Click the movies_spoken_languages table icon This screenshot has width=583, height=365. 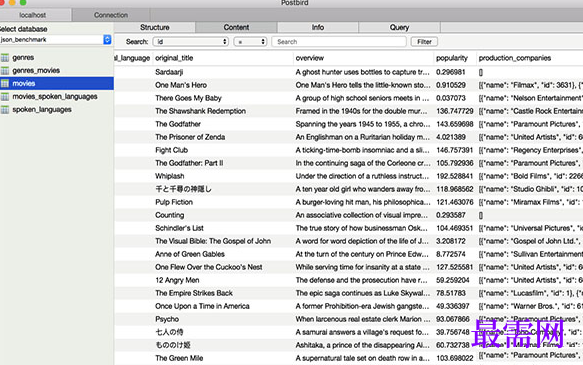point(5,97)
